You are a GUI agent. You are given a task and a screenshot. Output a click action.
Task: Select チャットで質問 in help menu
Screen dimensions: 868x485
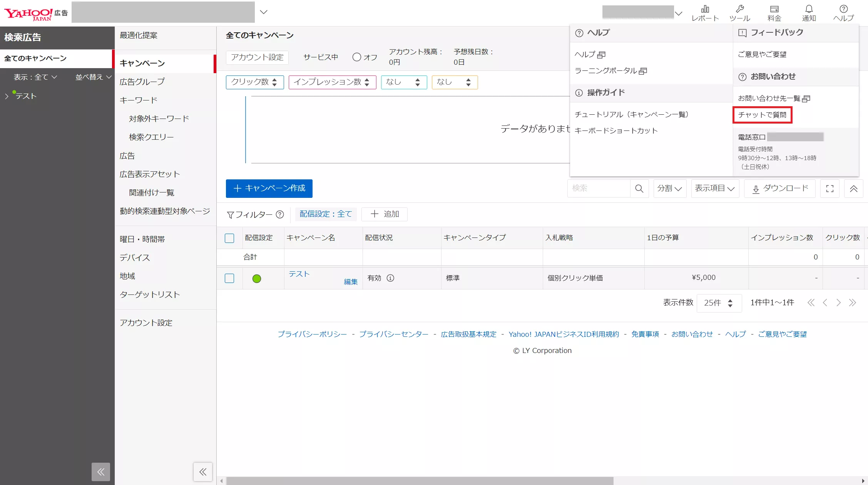(762, 115)
